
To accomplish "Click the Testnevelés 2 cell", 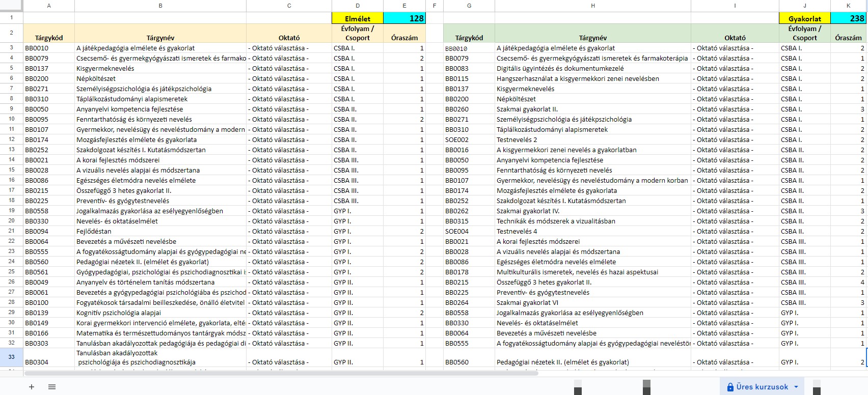I will click(x=593, y=139).
